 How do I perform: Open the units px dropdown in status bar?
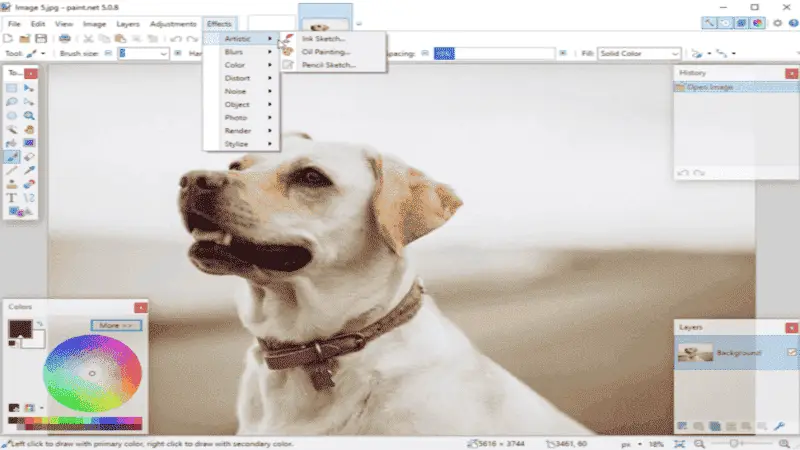[632, 444]
